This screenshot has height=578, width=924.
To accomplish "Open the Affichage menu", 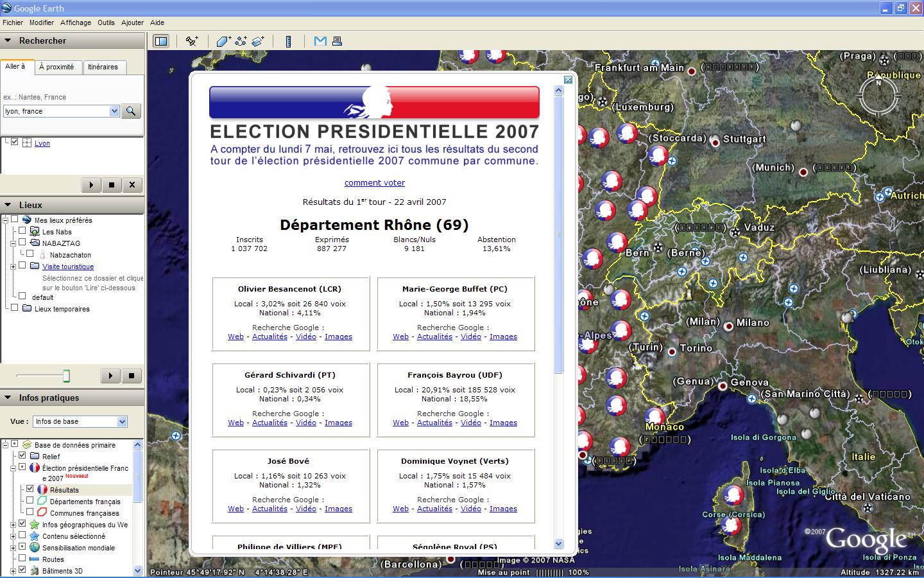I will tap(76, 22).
